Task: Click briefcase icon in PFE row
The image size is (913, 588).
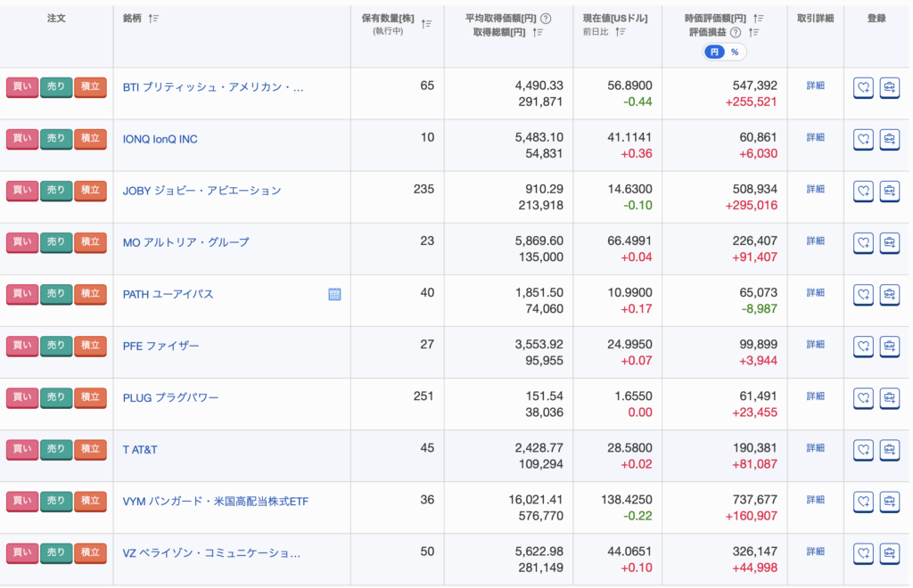Action: coord(889,347)
